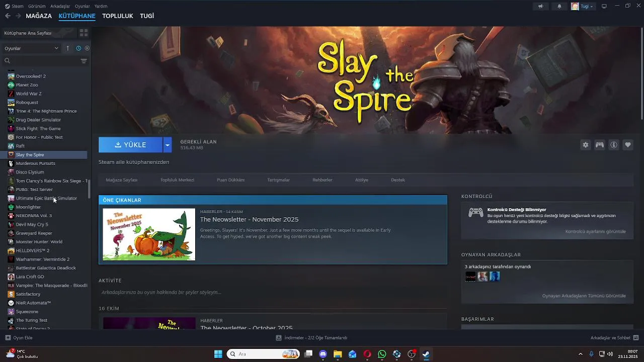Viewport: 644px width, 362px height.
Task: Expand the Oyunlar filter dropdown
Action: click(x=31, y=48)
